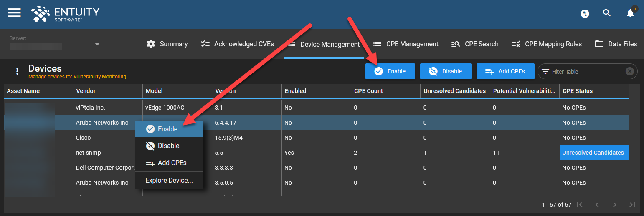This screenshot has height=216, width=644.
Task: Click the blue Unresolved Candidates status cell
Action: click(594, 153)
